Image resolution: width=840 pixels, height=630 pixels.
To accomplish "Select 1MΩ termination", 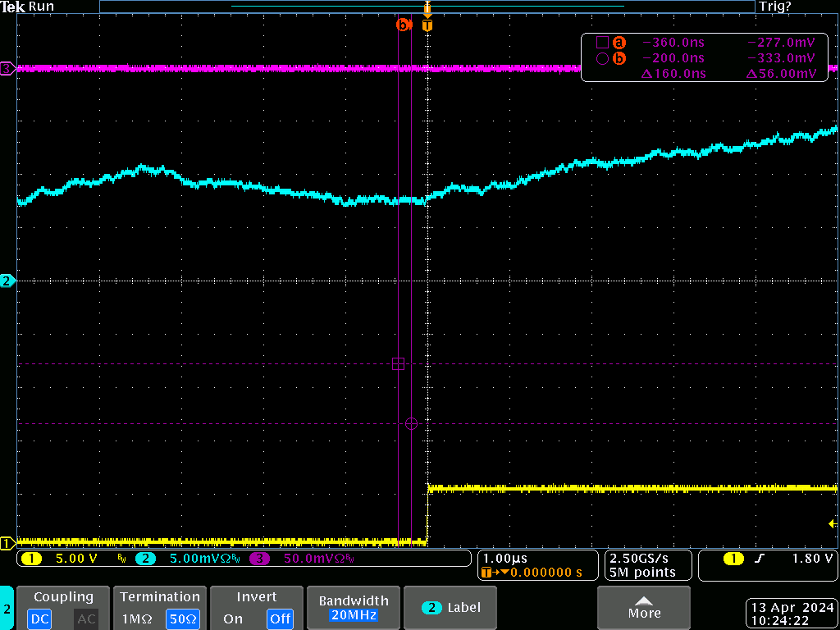I will pos(135,619).
